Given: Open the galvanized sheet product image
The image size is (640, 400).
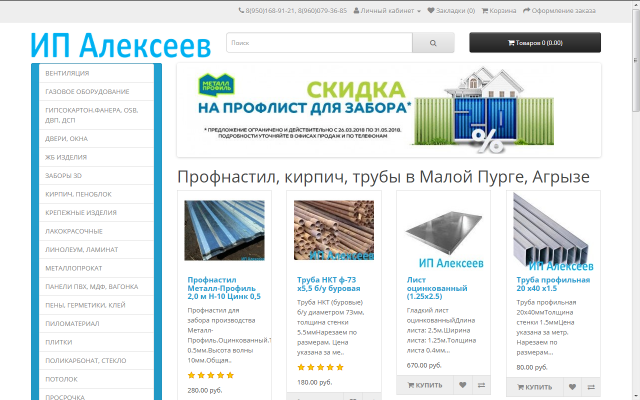Looking at the screenshot, I should [x=444, y=233].
